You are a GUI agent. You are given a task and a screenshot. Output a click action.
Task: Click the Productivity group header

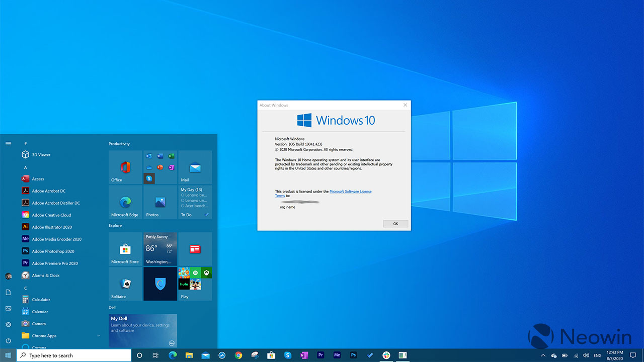pyautogui.click(x=119, y=144)
